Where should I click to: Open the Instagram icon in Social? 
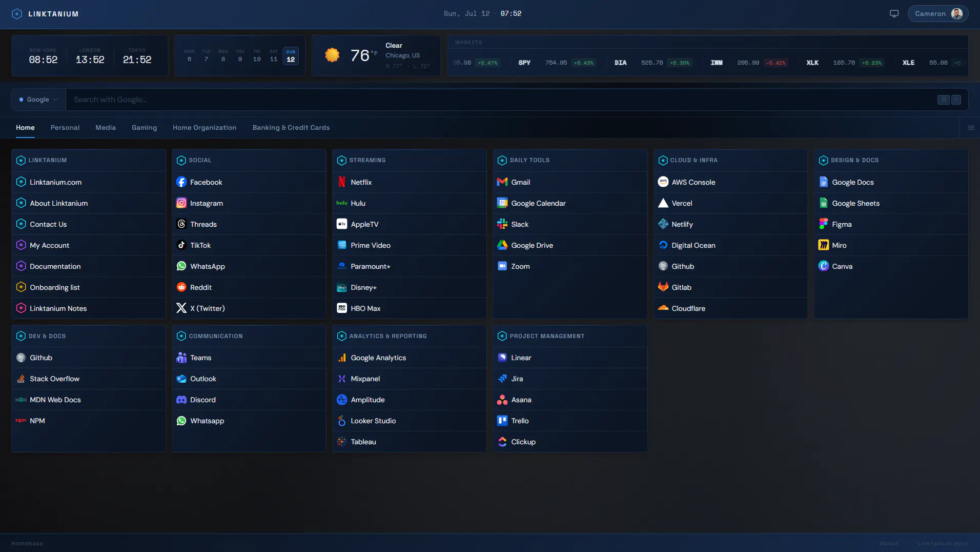pyautogui.click(x=181, y=203)
